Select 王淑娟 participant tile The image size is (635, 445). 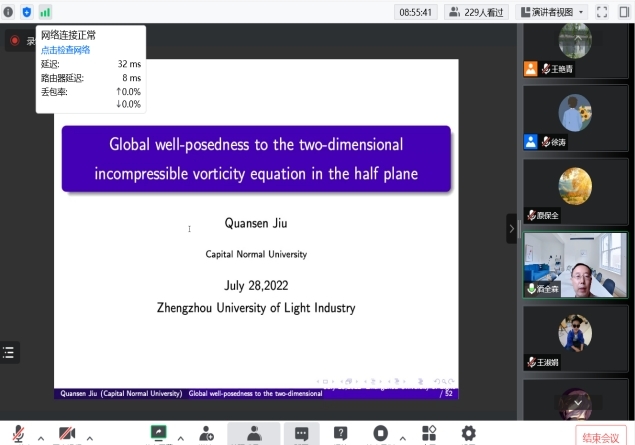tap(575, 339)
